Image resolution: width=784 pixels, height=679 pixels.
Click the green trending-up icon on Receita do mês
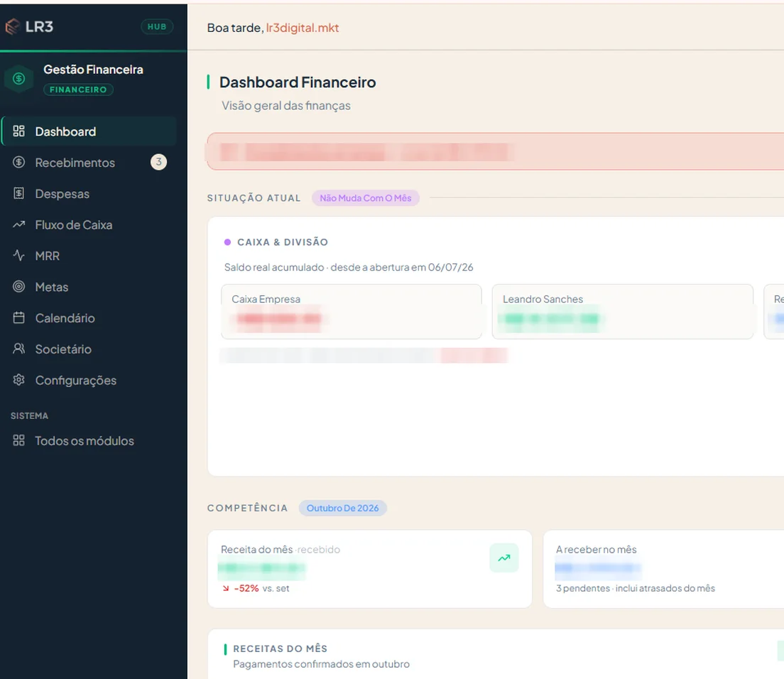pyautogui.click(x=504, y=558)
